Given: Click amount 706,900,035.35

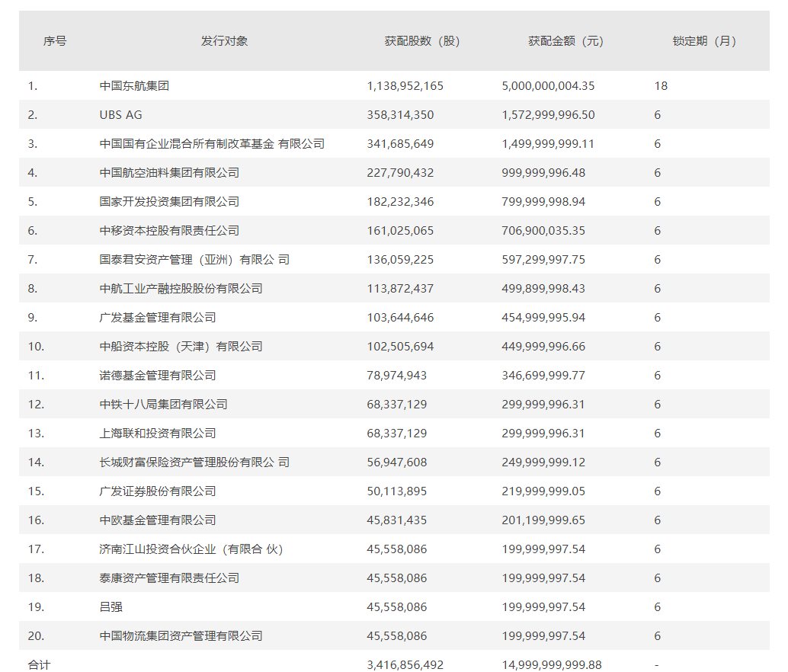Looking at the screenshot, I should pyautogui.click(x=543, y=231).
